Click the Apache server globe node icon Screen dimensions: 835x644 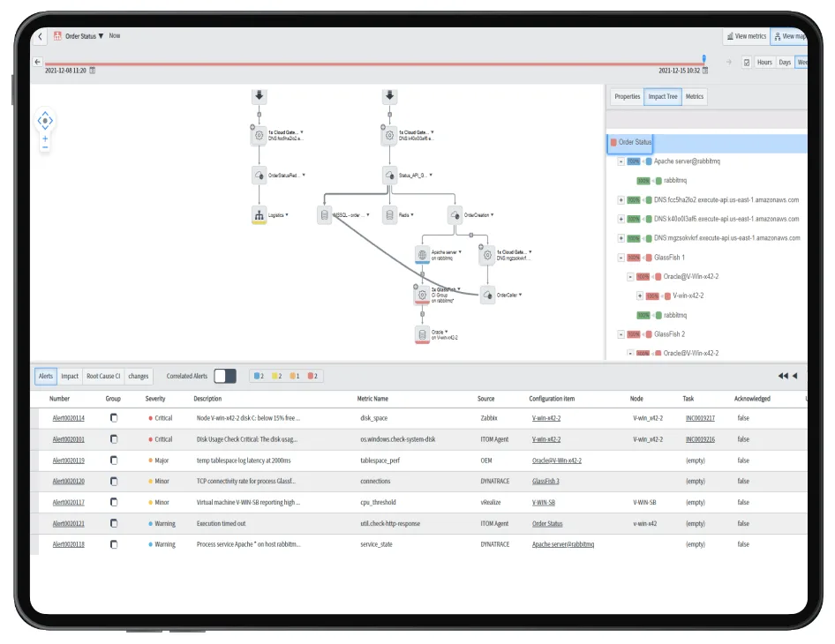pyautogui.click(x=422, y=254)
